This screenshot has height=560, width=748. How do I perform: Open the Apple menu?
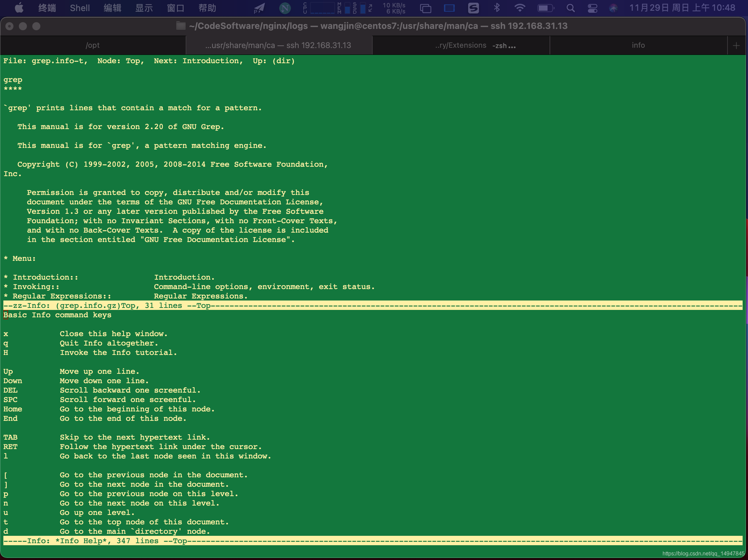(x=19, y=8)
